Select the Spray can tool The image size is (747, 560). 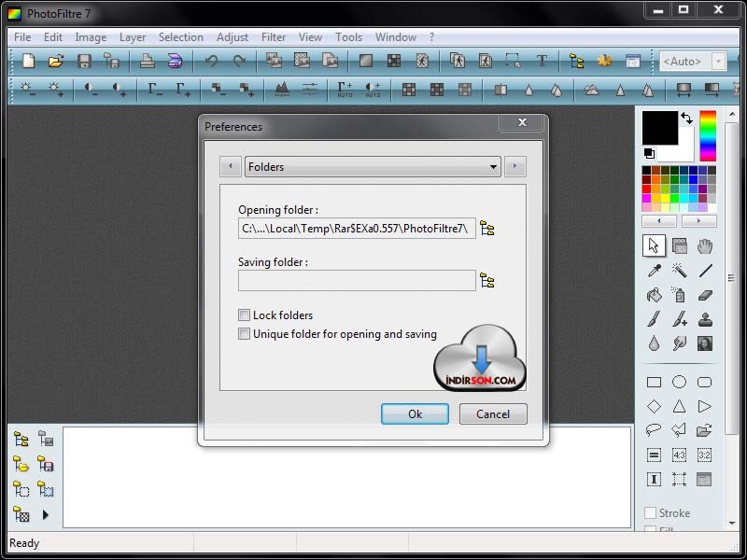tap(680, 295)
